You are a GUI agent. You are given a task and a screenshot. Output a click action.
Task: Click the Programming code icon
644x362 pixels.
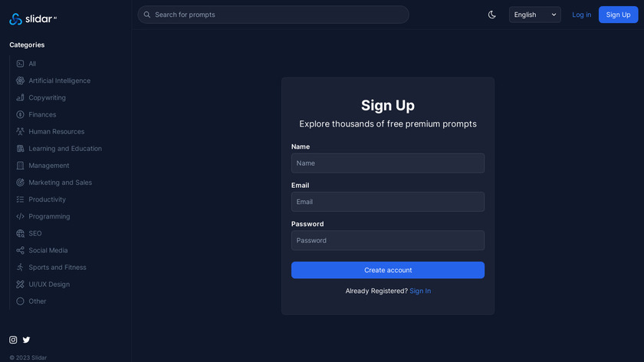coord(21,216)
